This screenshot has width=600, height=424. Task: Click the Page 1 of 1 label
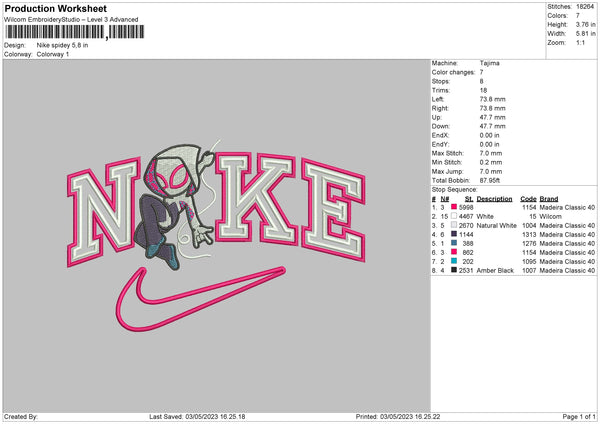tap(579, 417)
